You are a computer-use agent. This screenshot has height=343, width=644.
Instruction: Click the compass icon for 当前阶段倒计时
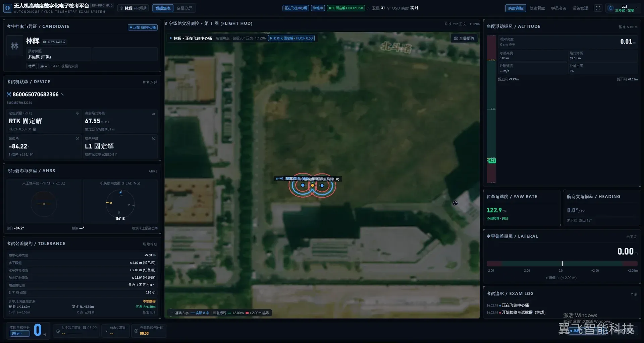tap(136, 331)
